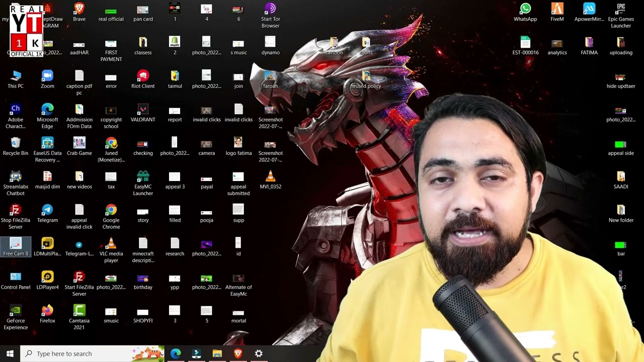
Task: Select the EasyMC Launcher shortcut
Action: pos(143,183)
